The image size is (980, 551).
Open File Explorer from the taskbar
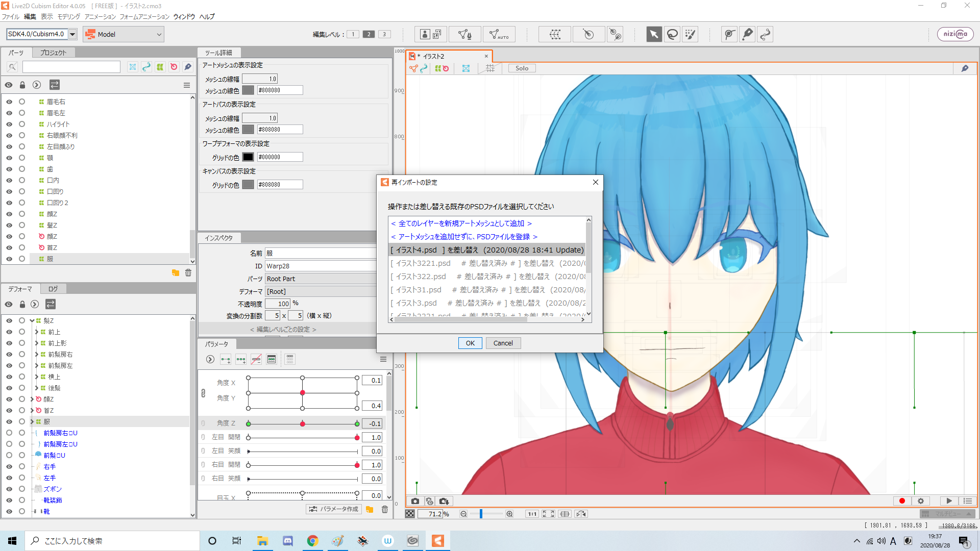[x=263, y=541]
